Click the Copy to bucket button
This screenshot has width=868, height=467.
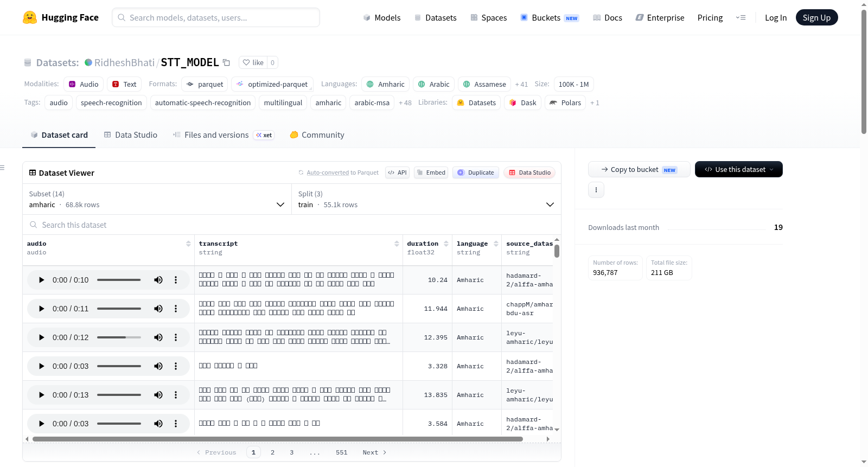click(x=639, y=169)
